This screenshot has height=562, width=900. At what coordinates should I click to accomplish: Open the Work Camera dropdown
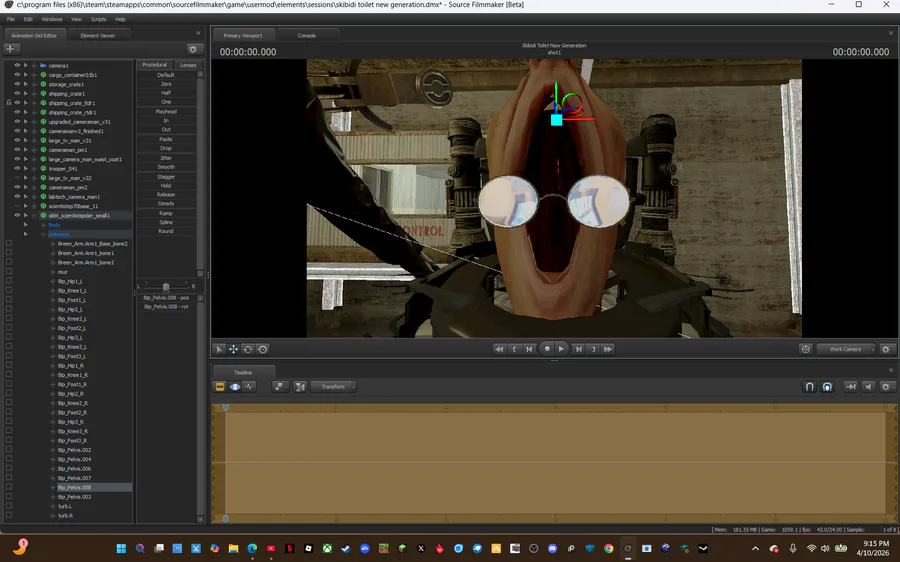point(845,349)
